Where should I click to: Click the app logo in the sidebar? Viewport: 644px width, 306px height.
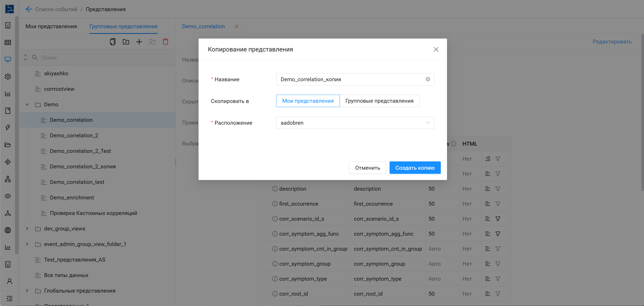coord(9,9)
